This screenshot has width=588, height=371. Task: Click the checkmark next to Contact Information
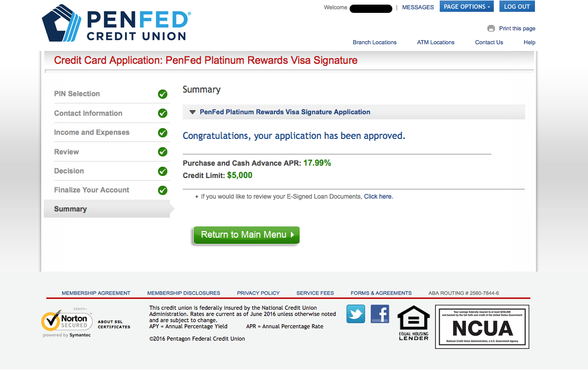click(x=163, y=113)
